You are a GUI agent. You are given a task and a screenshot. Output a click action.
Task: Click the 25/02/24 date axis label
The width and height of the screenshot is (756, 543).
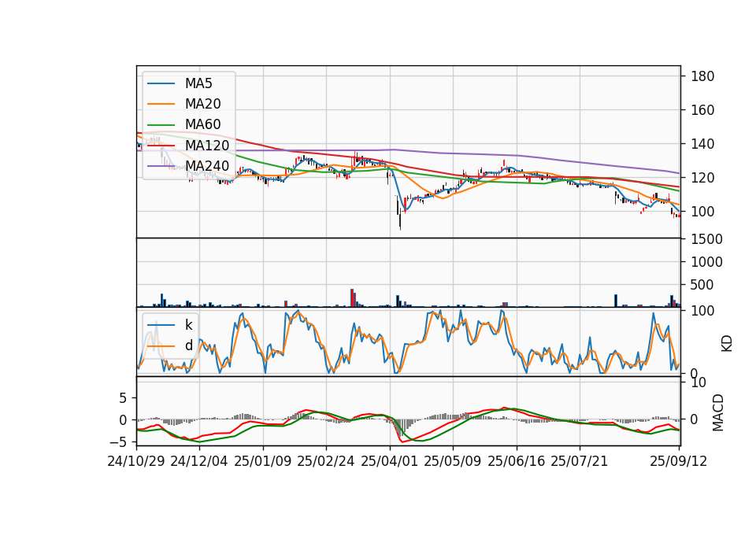326,461
